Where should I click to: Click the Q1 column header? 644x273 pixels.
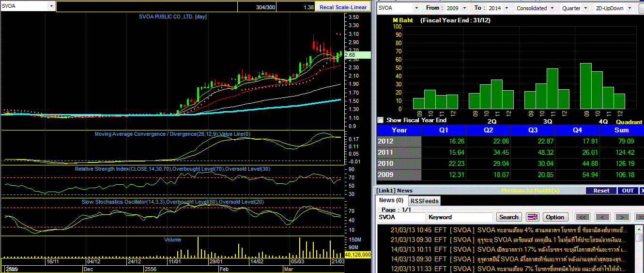pyautogui.click(x=444, y=130)
